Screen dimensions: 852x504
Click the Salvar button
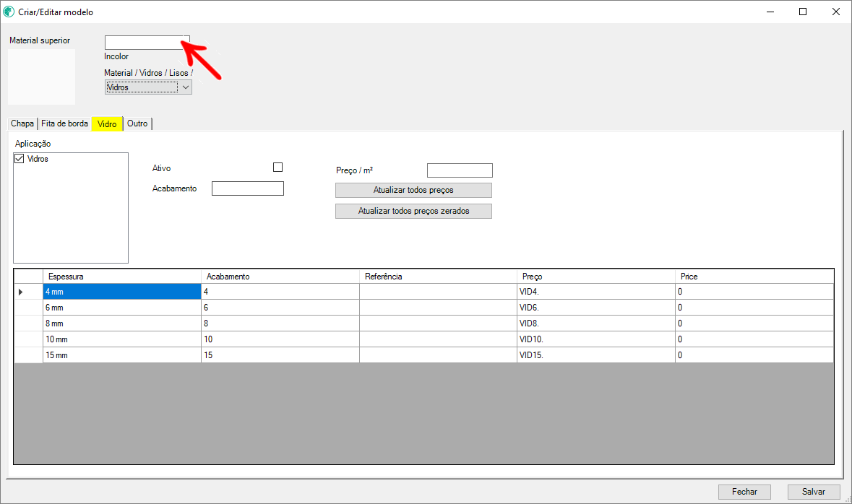(813, 491)
